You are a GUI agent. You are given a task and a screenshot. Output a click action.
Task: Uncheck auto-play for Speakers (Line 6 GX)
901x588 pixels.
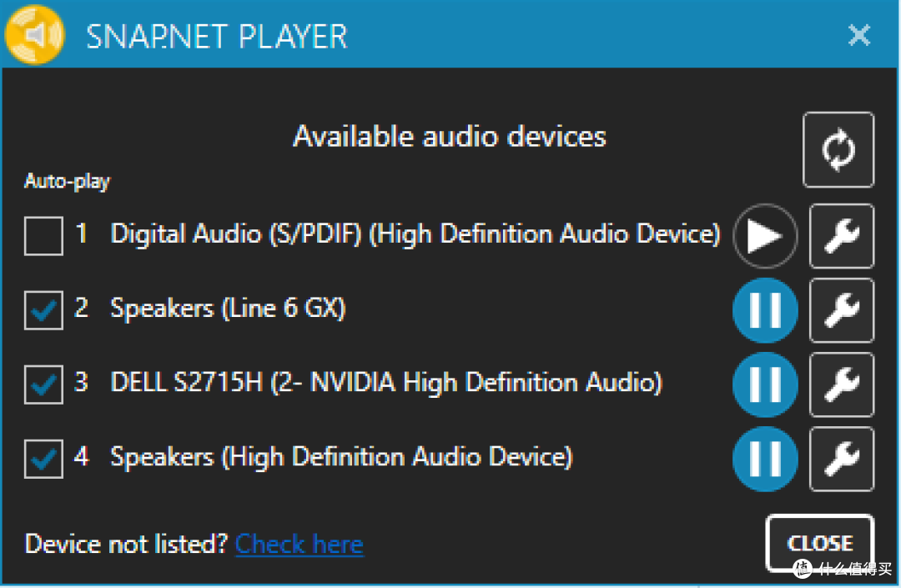pos(43,310)
